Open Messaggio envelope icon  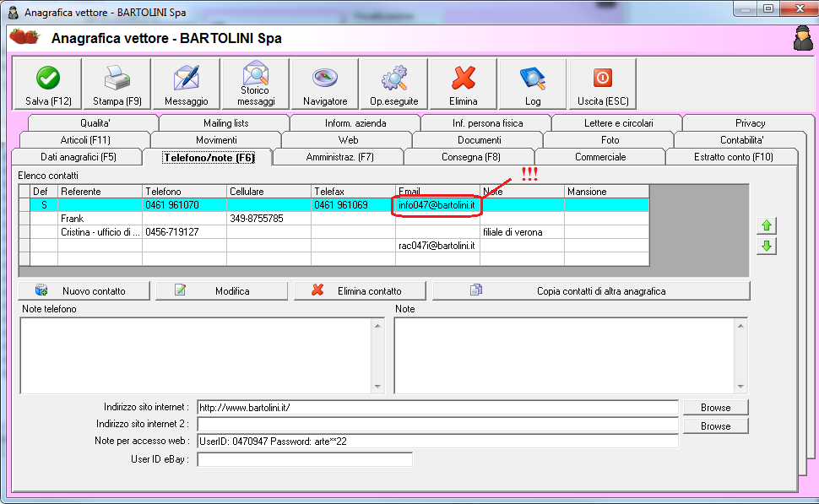point(187,84)
